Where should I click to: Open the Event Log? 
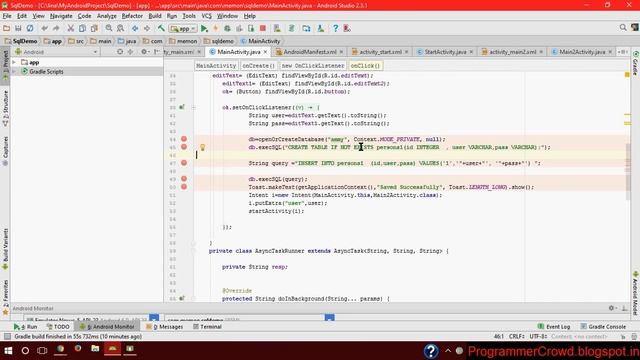point(554,327)
